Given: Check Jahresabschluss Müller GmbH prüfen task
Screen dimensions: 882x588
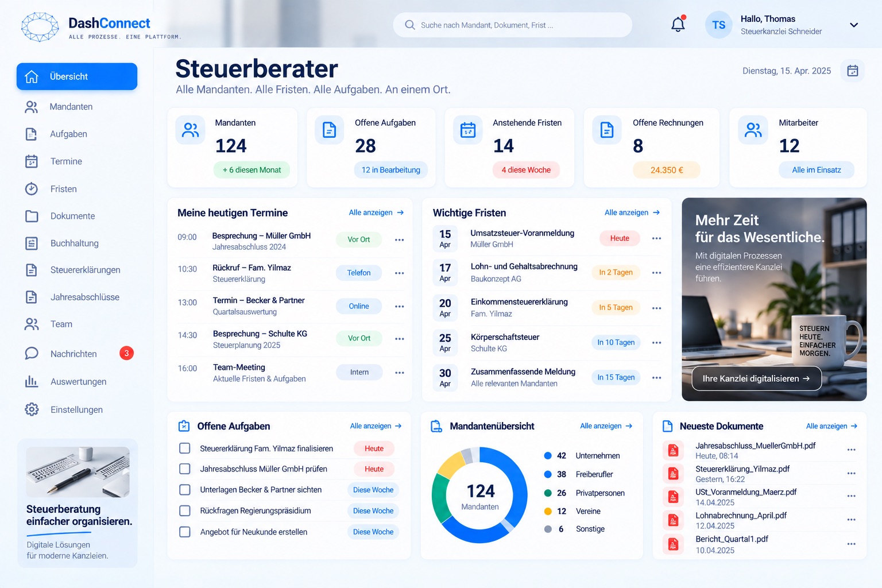Looking at the screenshot, I should (185, 469).
